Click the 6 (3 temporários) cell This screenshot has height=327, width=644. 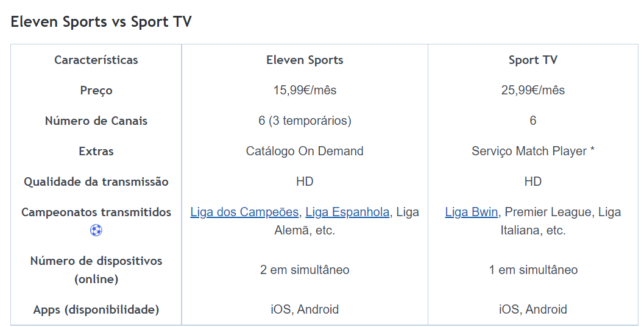pos(305,121)
